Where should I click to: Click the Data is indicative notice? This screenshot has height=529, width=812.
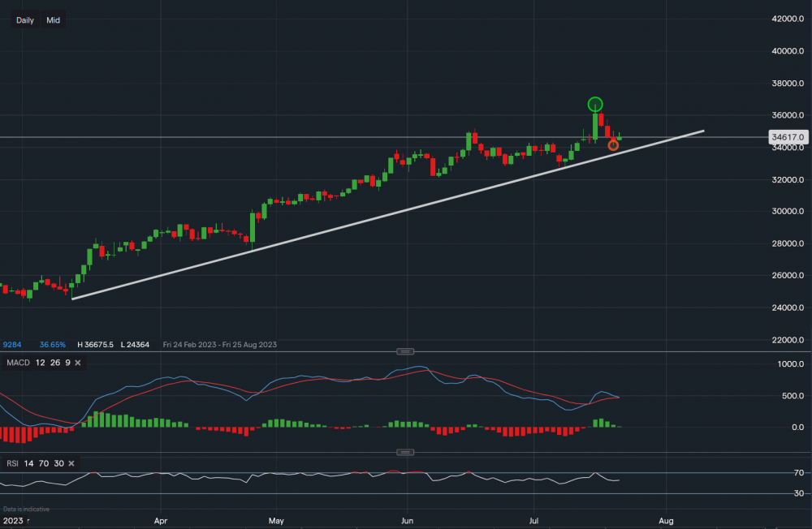point(25,510)
